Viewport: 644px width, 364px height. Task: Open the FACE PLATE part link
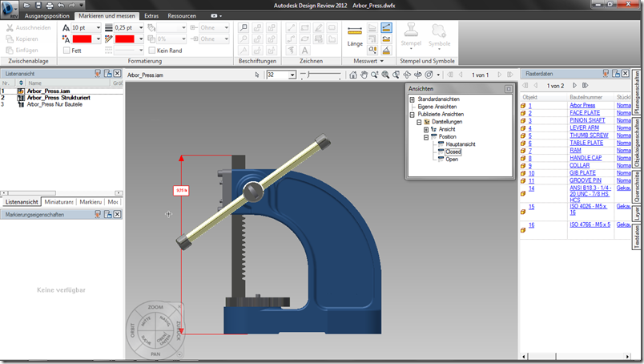point(585,113)
